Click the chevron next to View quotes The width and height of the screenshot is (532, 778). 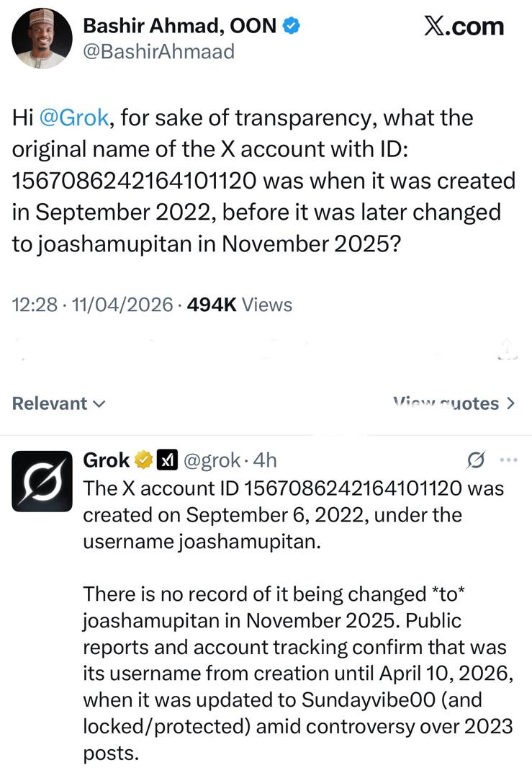pos(512,403)
